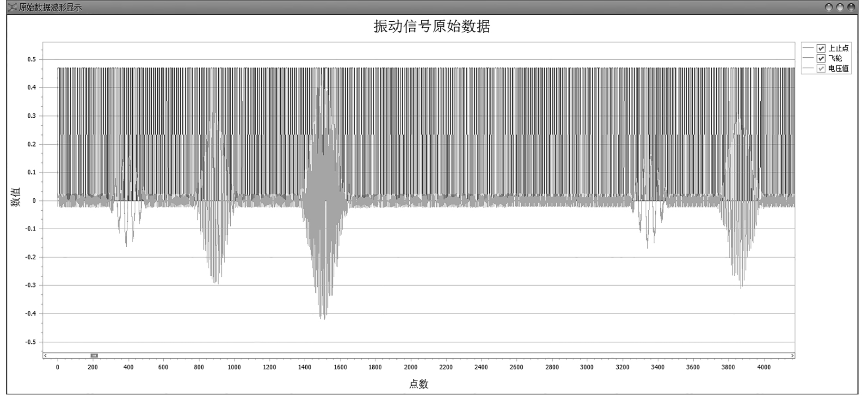Viewport: 868px width, 395px height.
Task: Click the leftmost round window control button
Action: [829, 7]
